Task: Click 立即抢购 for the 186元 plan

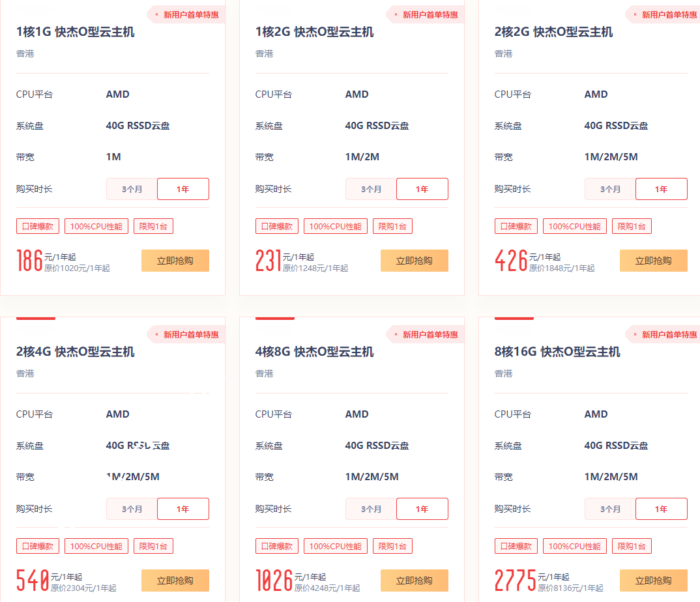Action: (x=175, y=261)
